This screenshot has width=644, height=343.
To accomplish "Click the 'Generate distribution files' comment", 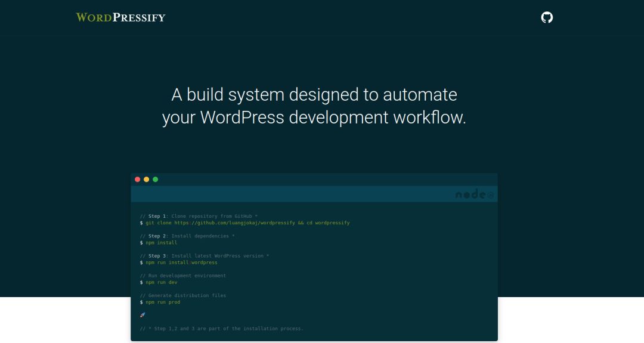I will (183, 295).
